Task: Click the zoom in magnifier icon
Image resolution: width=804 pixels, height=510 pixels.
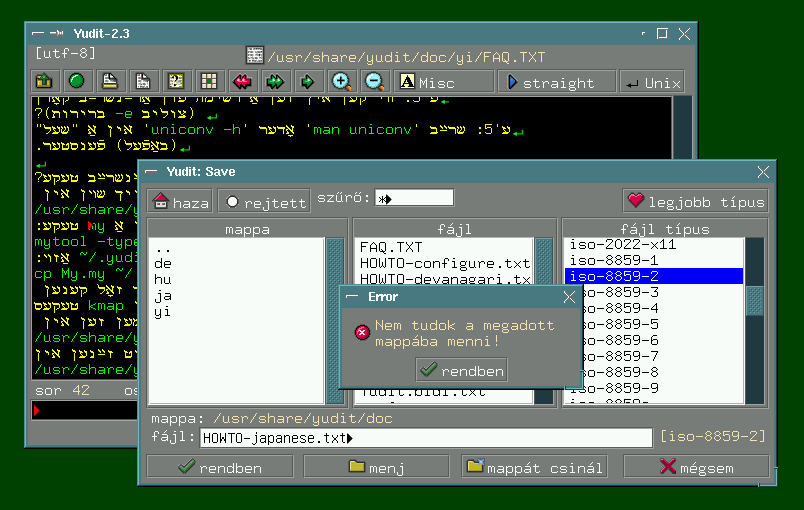Action: (341, 82)
